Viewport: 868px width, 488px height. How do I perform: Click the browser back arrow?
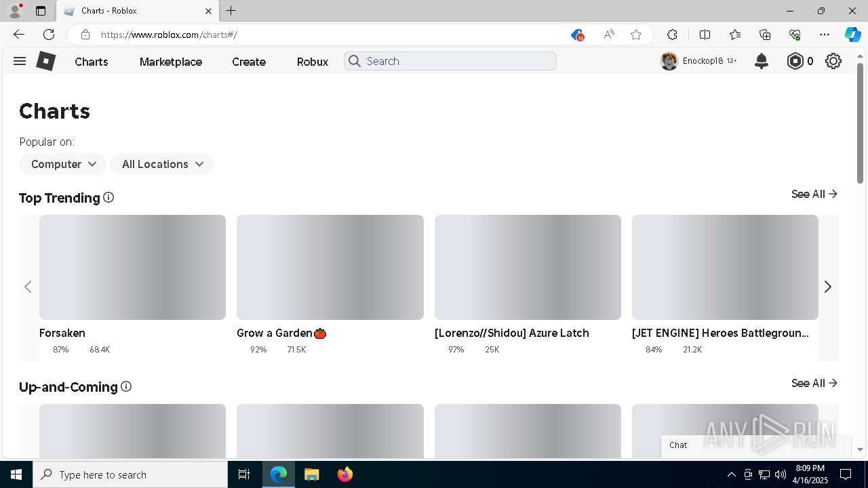pos(19,35)
